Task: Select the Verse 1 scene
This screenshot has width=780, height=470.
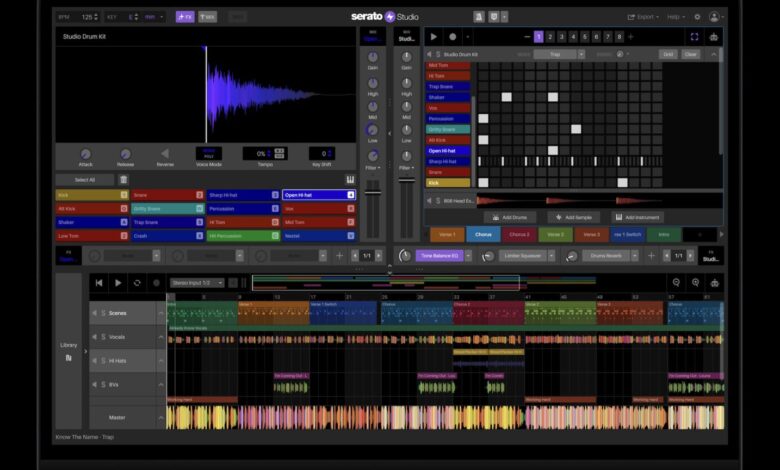Action: 447,234
